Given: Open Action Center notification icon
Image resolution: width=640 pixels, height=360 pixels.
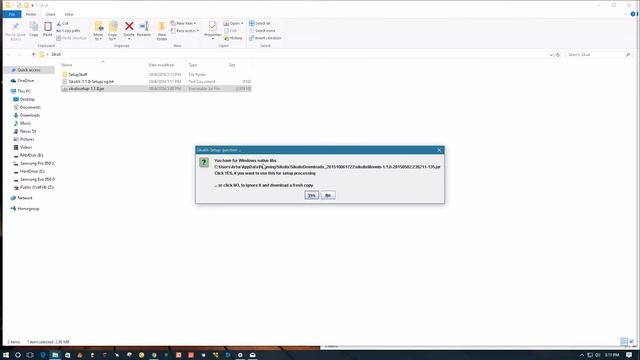Looking at the screenshot, I should [629, 355].
